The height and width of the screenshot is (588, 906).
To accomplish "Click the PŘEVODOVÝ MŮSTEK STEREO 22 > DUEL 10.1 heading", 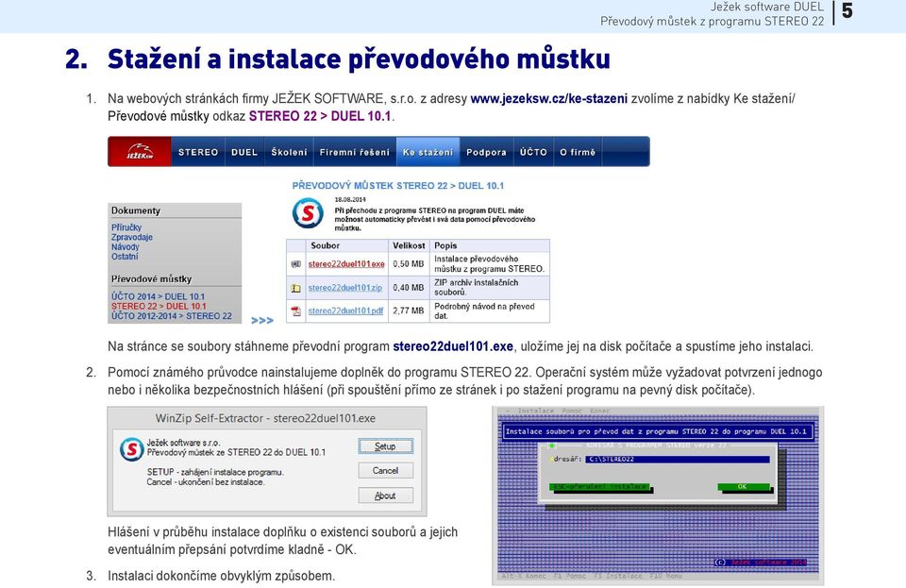I will 398,186.
